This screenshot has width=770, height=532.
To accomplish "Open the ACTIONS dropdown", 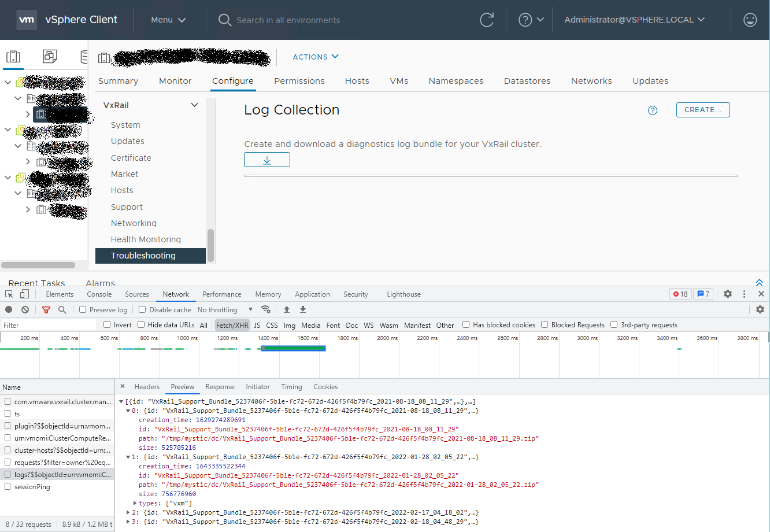I will 315,57.
